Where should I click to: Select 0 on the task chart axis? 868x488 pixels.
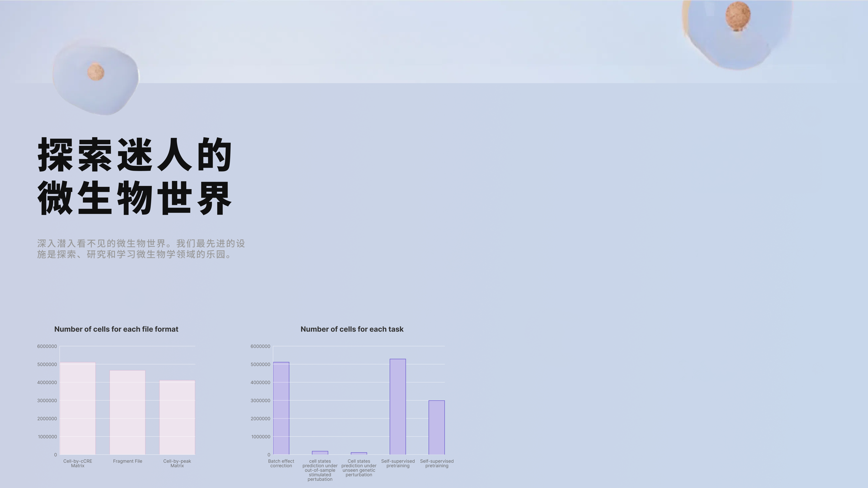[269, 455]
